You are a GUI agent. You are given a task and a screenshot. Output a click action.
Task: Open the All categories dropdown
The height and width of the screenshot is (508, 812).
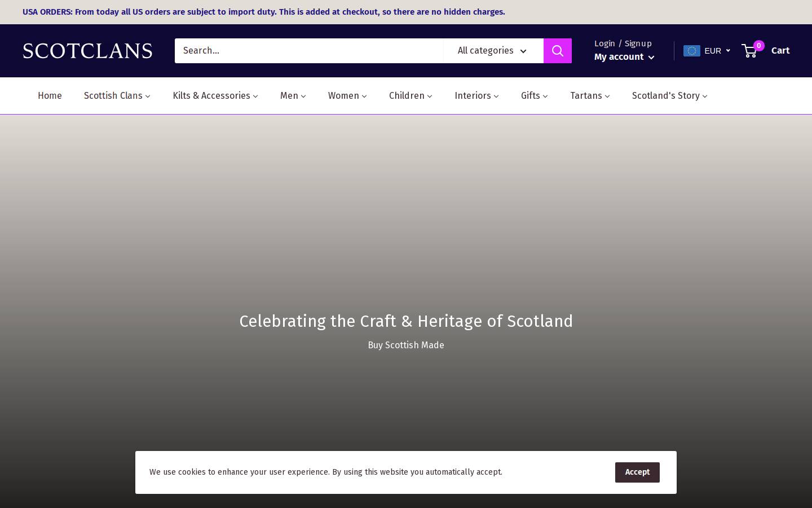pos(493,51)
